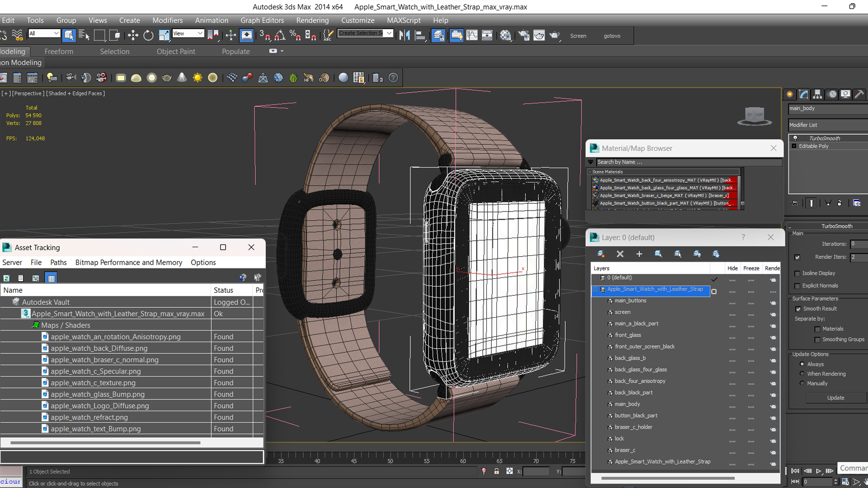Toggle Smooth Result checkbox
868x488 pixels.
click(x=798, y=309)
